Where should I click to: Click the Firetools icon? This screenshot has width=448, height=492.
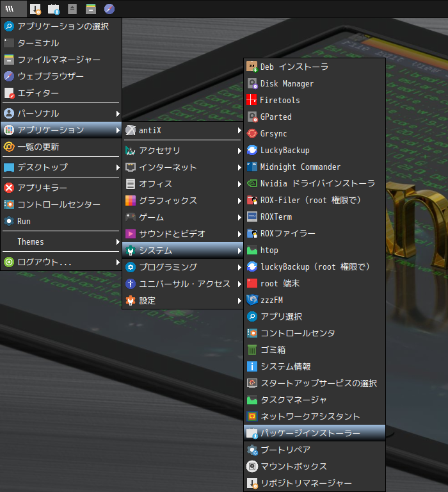click(252, 100)
